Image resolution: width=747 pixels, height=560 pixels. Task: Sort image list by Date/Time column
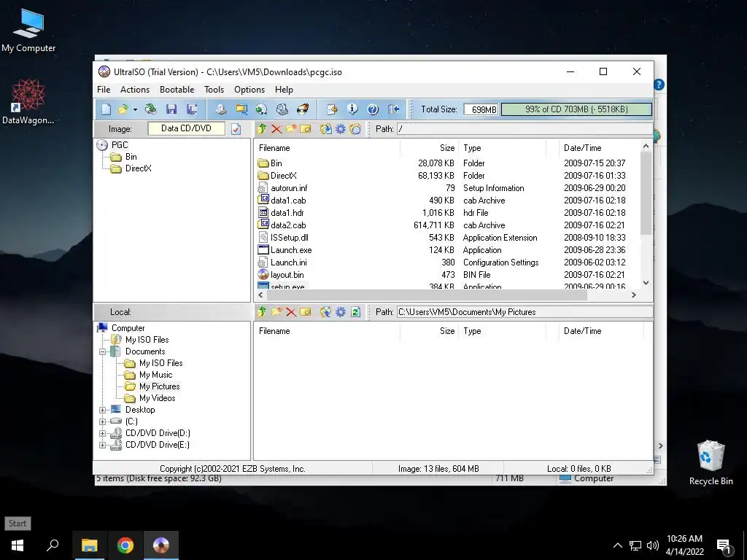point(600,148)
